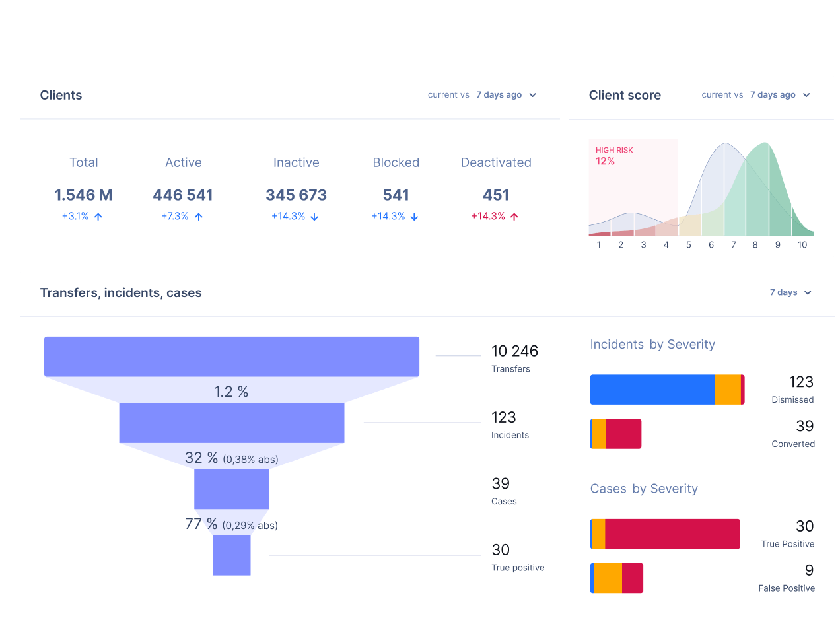840x618 pixels.
Task: Click the blue segment of the Dismissed severity bar
Action: tap(650, 389)
